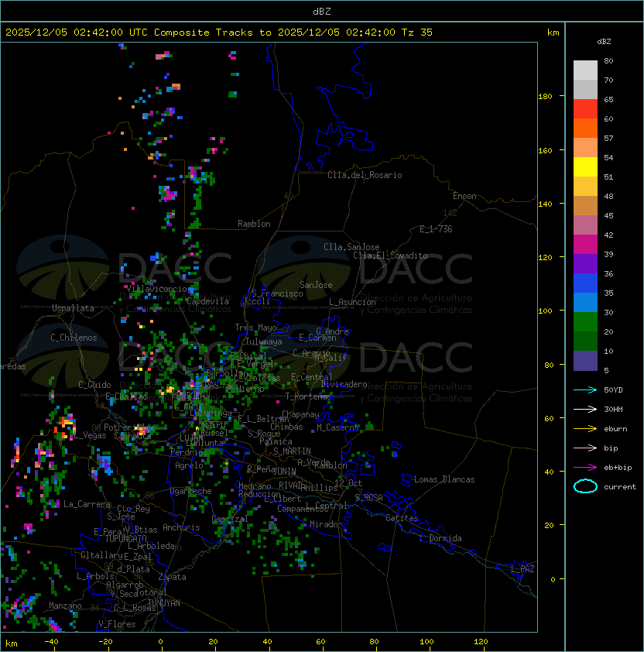The width and height of the screenshot is (644, 652).
Task: Click the Composite Tracks timestamp header
Action: pos(219,33)
